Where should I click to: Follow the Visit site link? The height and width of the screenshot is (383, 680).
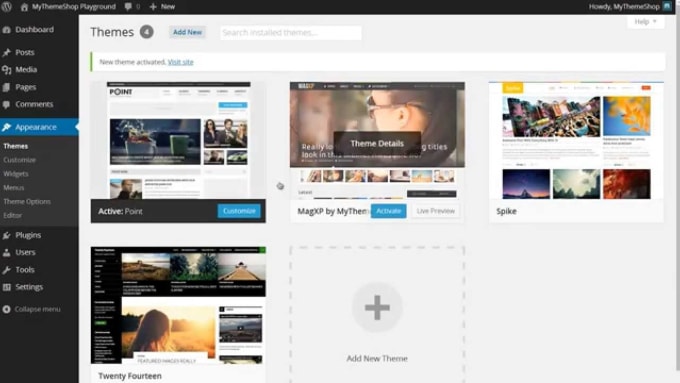click(x=180, y=62)
